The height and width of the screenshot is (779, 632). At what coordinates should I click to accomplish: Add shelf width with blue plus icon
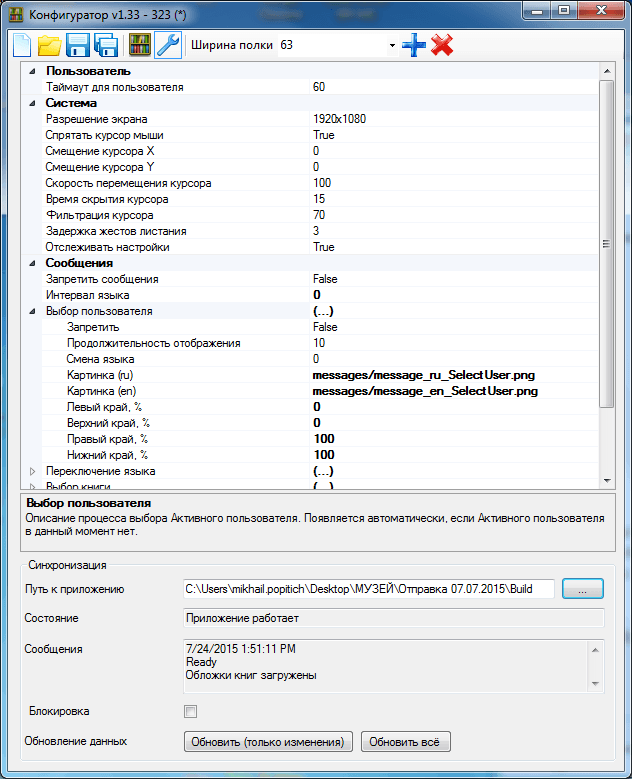point(414,45)
